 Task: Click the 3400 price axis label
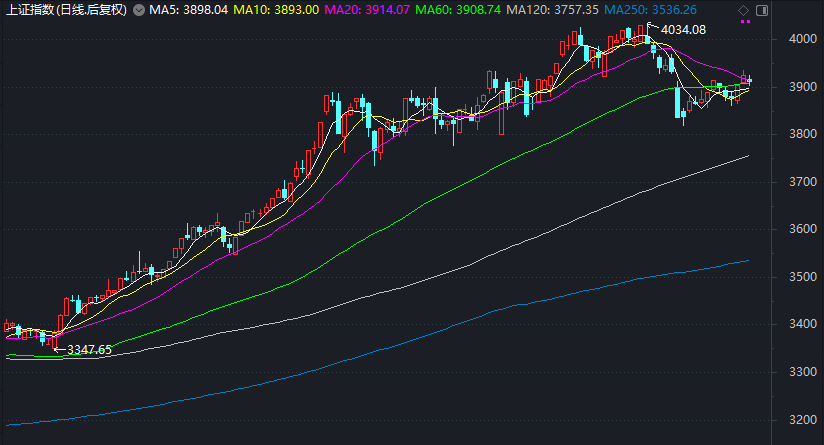coord(802,325)
